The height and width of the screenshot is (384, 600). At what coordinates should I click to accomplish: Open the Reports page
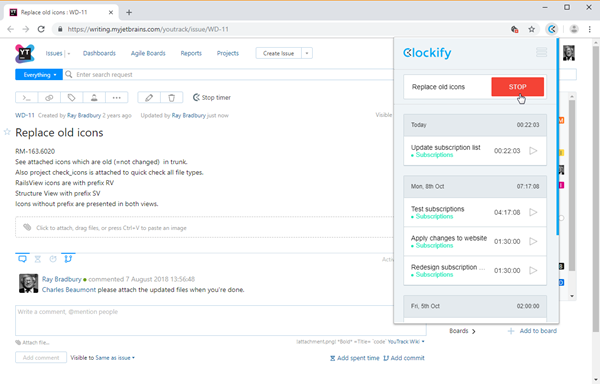tap(191, 53)
